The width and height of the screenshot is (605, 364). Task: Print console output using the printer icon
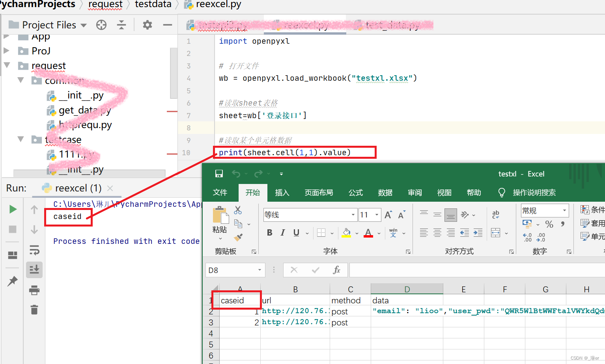tap(34, 290)
